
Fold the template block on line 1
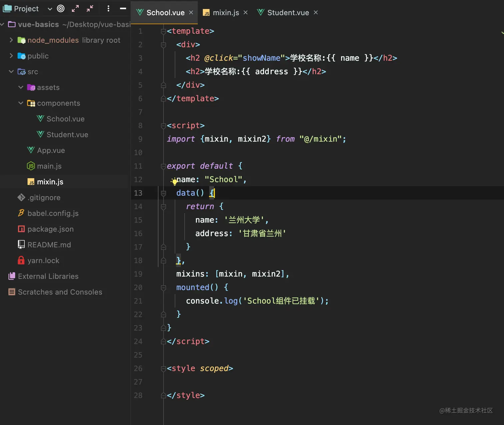pyautogui.click(x=163, y=31)
